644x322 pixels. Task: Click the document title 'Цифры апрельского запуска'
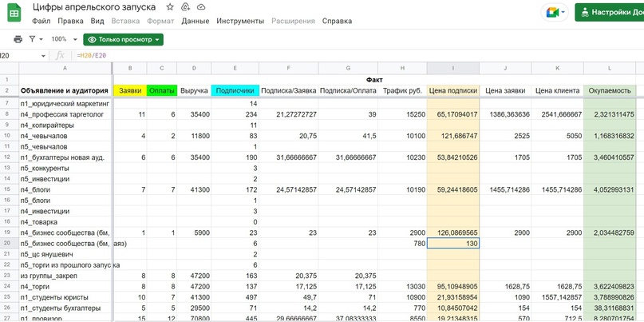click(x=94, y=7)
